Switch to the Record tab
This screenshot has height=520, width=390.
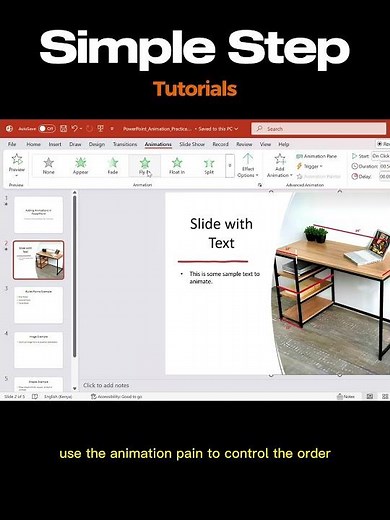[220, 144]
